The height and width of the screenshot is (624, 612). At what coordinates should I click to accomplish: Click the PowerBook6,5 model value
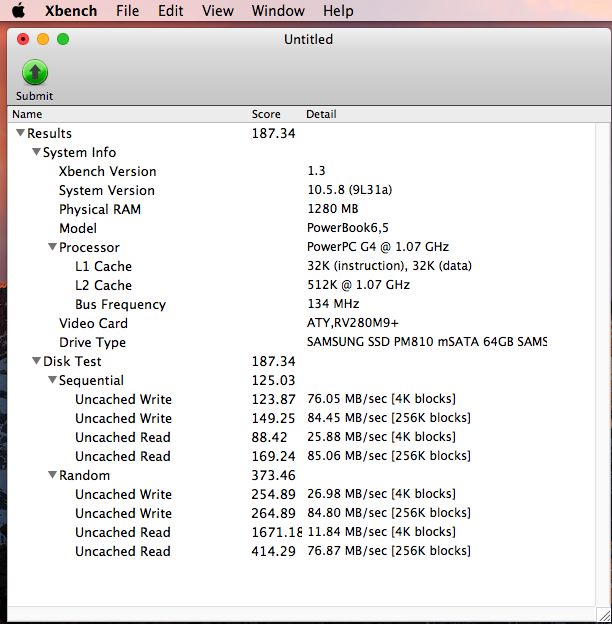tap(348, 228)
